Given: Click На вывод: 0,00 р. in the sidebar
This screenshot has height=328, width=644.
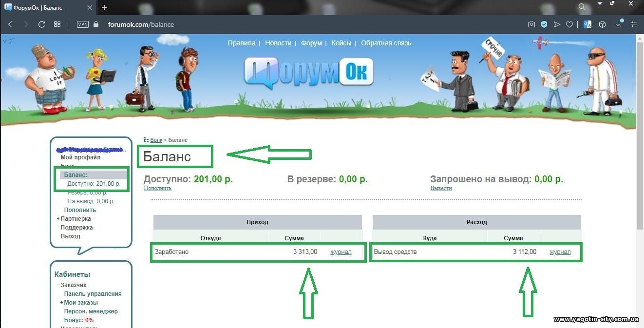Looking at the screenshot, I should click(91, 201).
